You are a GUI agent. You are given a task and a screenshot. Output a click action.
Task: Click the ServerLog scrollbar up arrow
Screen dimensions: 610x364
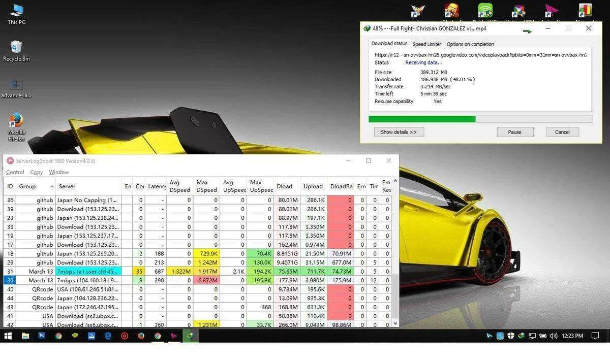click(395, 181)
